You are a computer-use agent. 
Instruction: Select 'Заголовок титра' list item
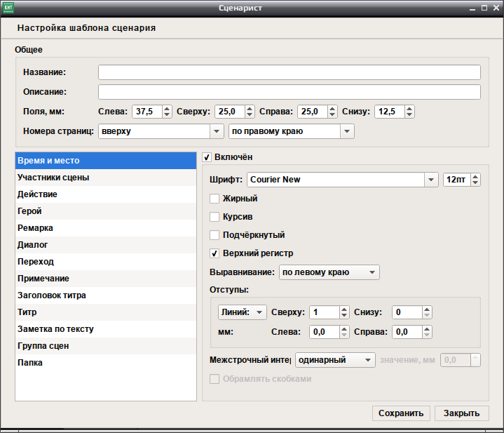click(106, 295)
